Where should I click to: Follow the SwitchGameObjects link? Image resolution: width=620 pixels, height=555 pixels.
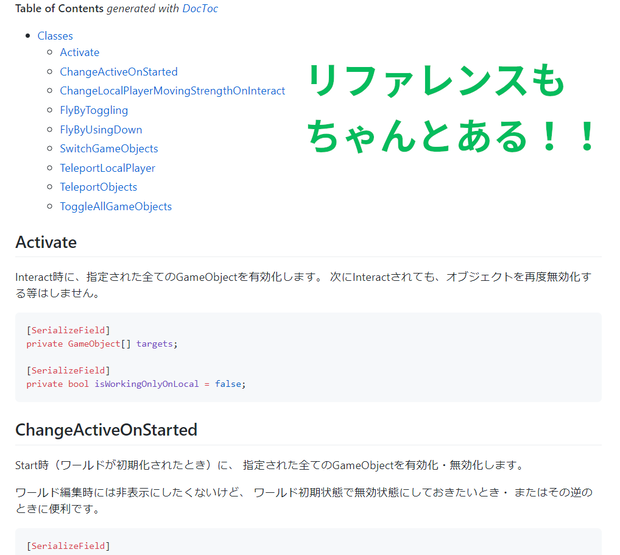(109, 148)
